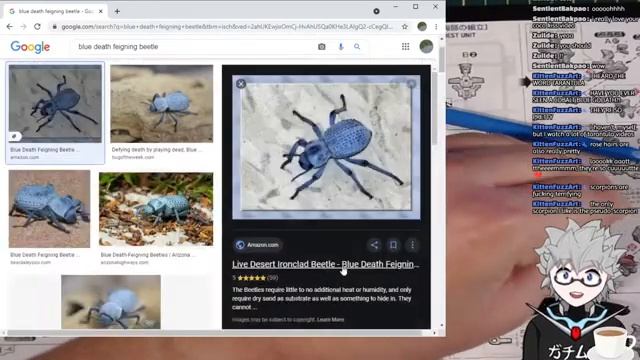Bookmark this page with the star icon

404,27
